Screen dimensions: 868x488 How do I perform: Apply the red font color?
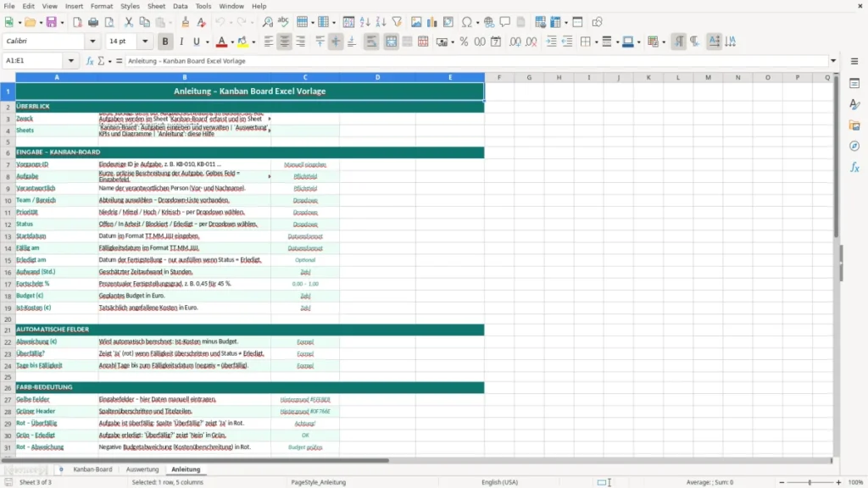tap(221, 42)
